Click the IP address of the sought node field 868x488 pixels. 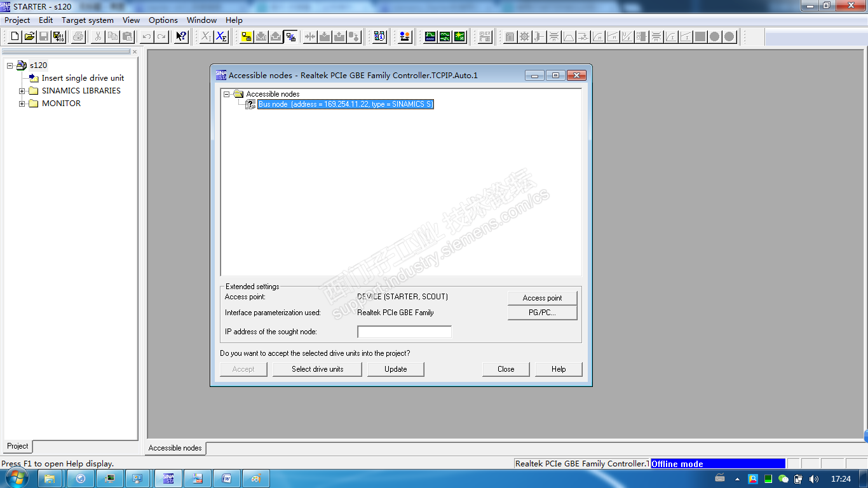point(405,332)
